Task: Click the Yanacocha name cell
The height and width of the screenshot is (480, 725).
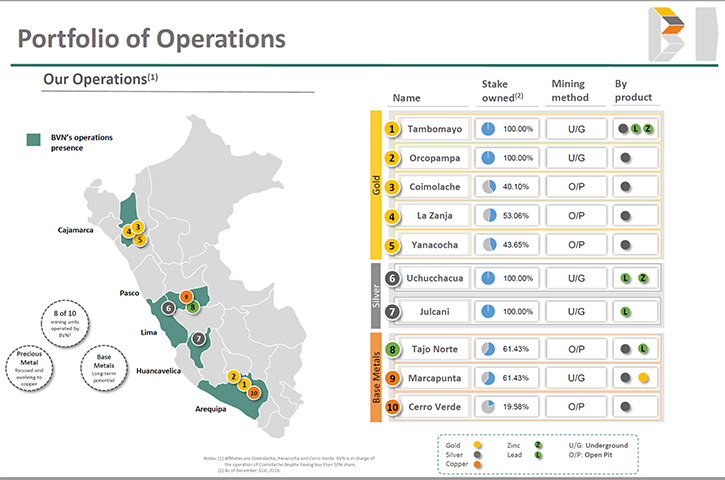Action: point(435,245)
